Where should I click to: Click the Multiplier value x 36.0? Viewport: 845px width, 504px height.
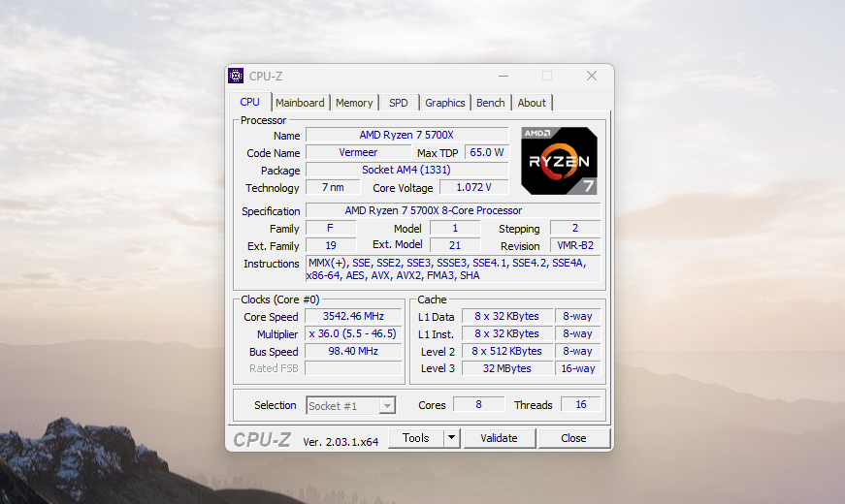(x=353, y=333)
